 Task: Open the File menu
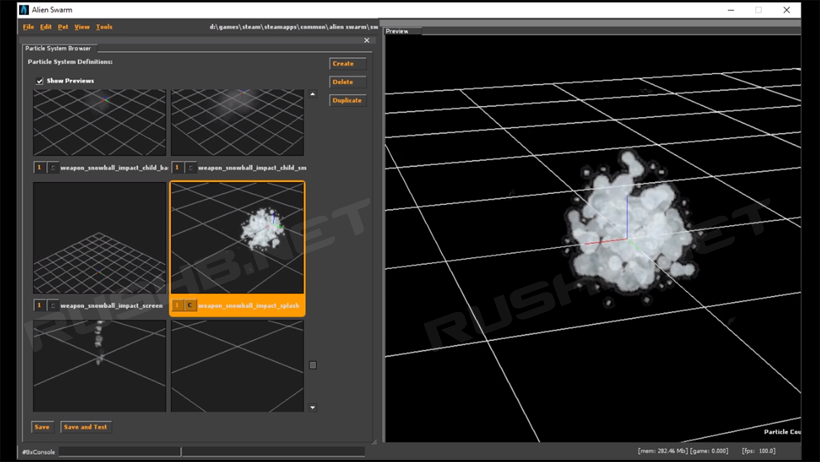point(28,27)
